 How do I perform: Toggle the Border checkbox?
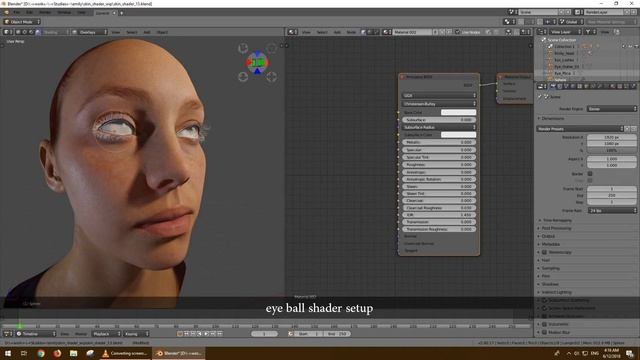[x=590, y=174]
